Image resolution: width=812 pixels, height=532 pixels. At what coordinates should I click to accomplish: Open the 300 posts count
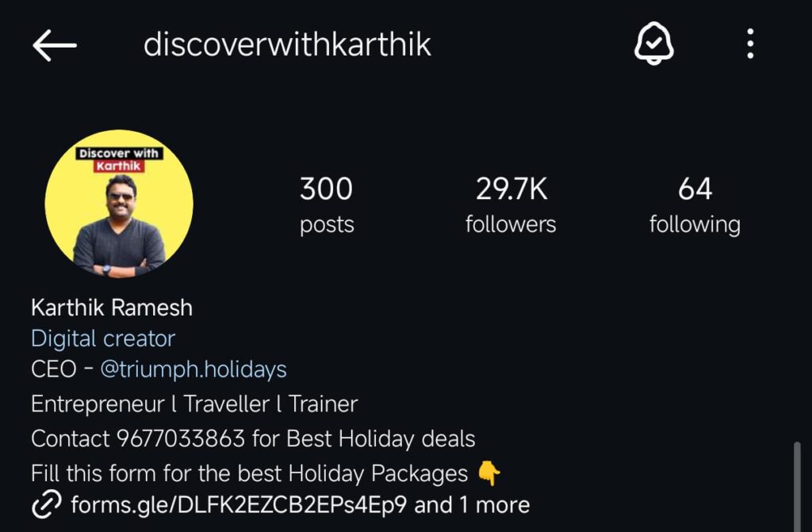[x=327, y=205]
